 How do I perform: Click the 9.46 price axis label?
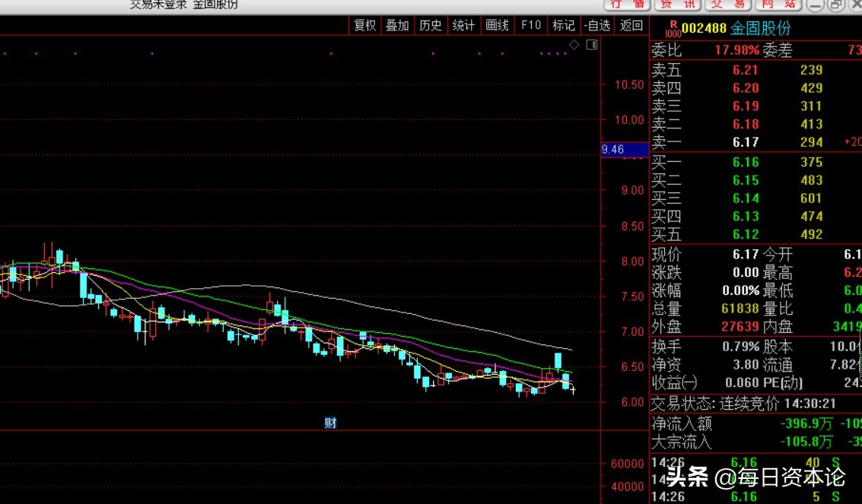click(x=625, y=149)
